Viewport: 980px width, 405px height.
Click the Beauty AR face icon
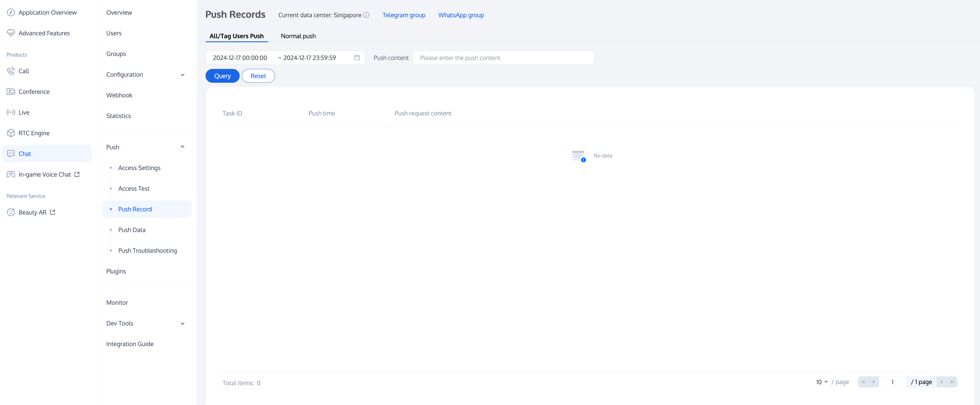[x=11, y=212]
